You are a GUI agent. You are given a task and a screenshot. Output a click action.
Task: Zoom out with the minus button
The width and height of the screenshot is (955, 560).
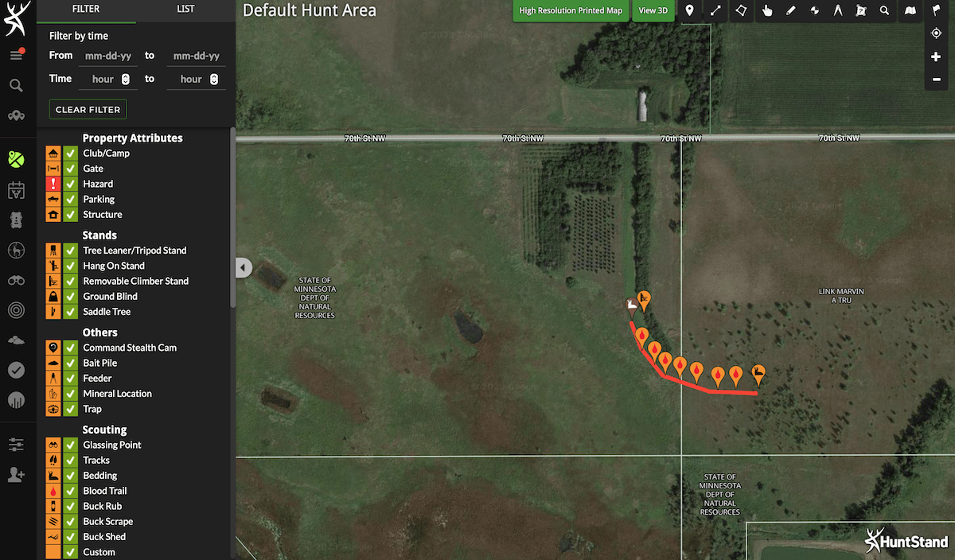click(x=937, y=80)
